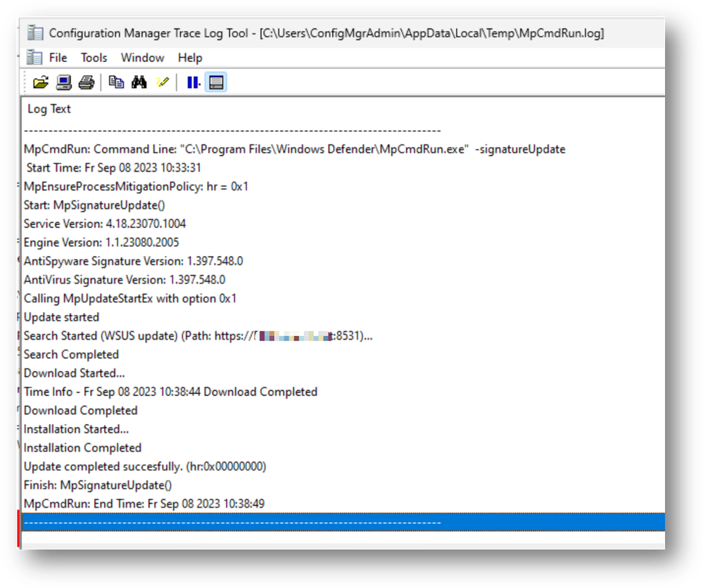Image resolution: width=703 pixels, height=588 pixels.
Task: Select the Installation Completed row
Action: click(x=343, y=448)
